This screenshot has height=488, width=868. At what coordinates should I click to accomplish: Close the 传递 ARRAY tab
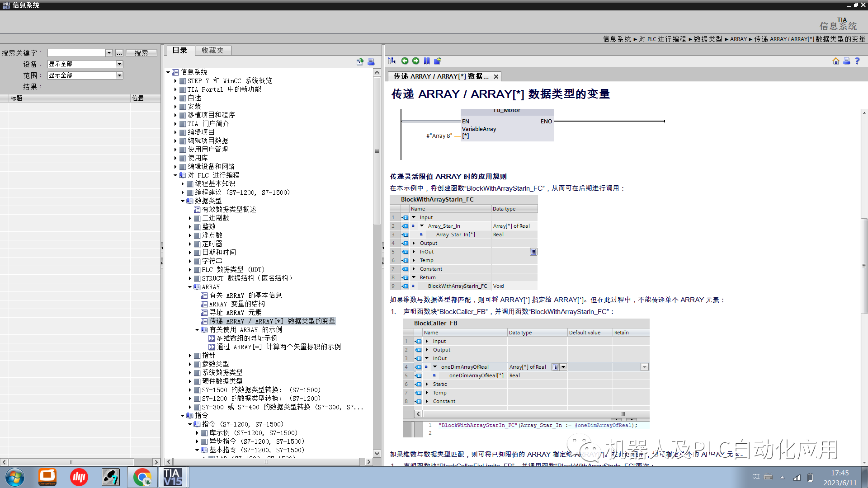click(x=496, y=76)
